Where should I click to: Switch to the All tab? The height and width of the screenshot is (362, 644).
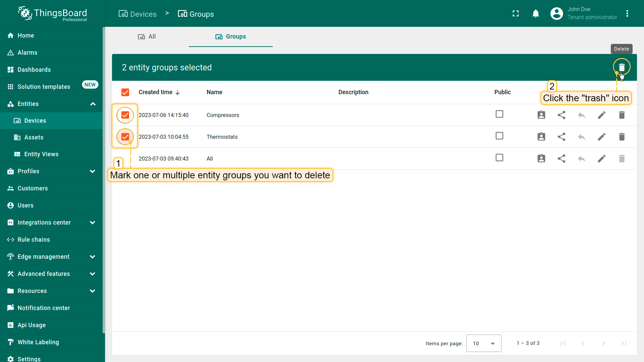(147, 37)
